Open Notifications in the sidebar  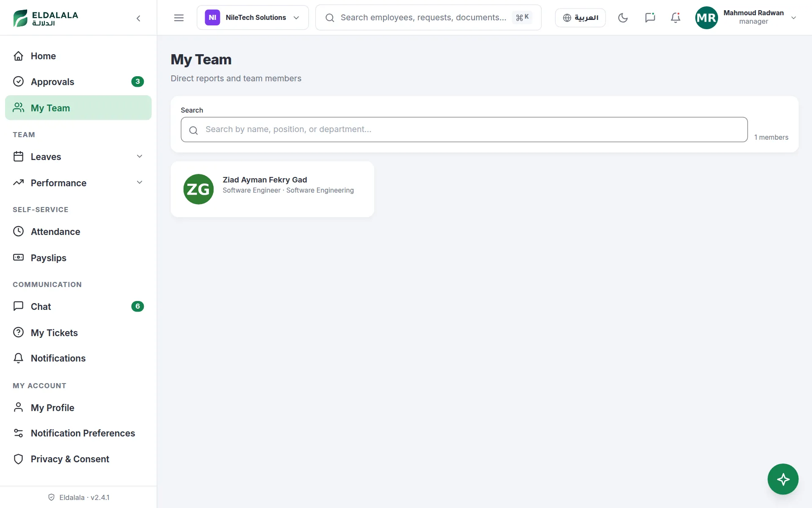(78, 358)
